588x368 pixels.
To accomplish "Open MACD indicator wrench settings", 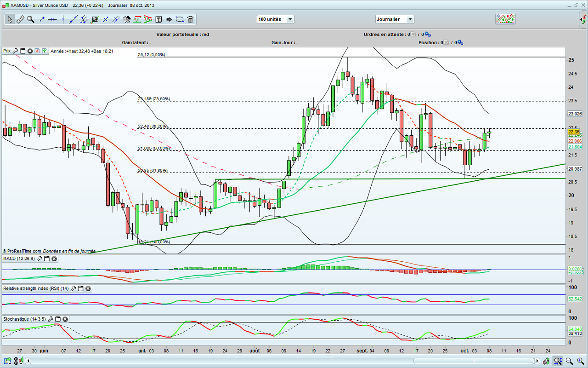I will pos(40,259).
